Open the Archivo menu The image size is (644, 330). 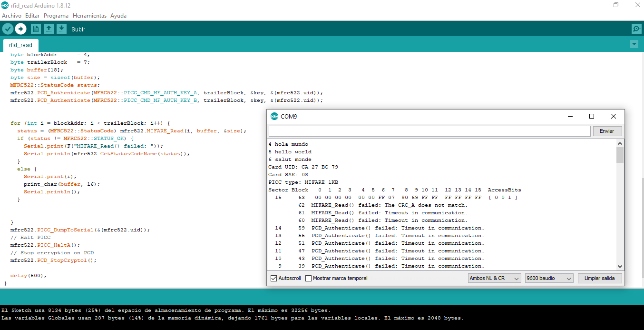(11, 16)
